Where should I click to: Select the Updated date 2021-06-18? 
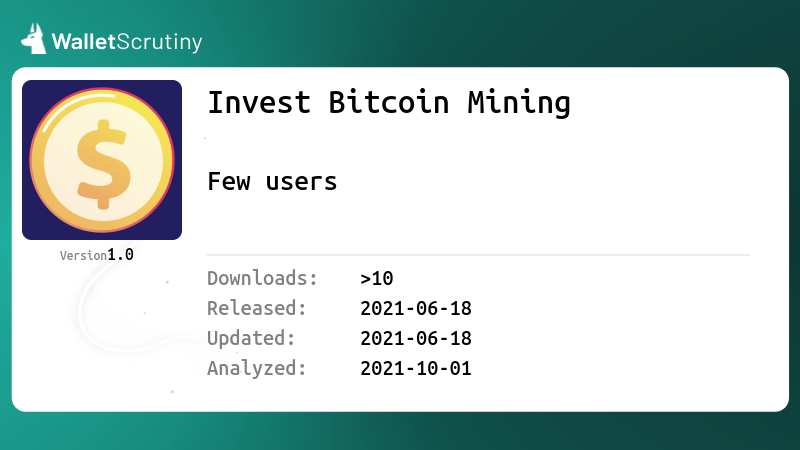(416, 338)
